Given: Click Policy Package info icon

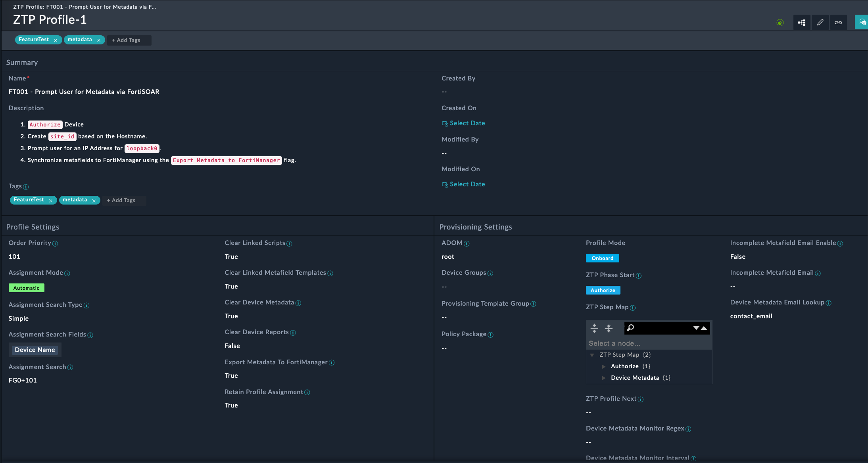Looking at the screenshot, I should tap(490, 335).
